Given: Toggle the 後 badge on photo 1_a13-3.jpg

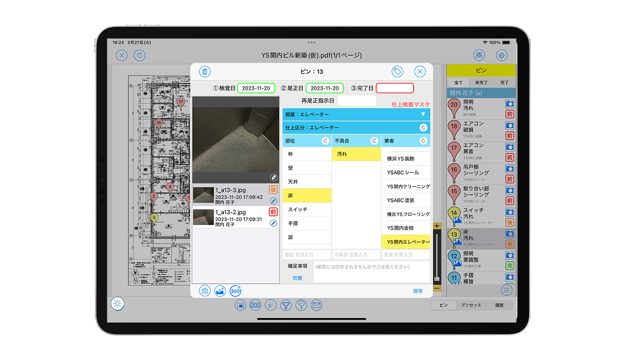Looking at the screenshot, I should pyautogui.click(x=273, y=190).
